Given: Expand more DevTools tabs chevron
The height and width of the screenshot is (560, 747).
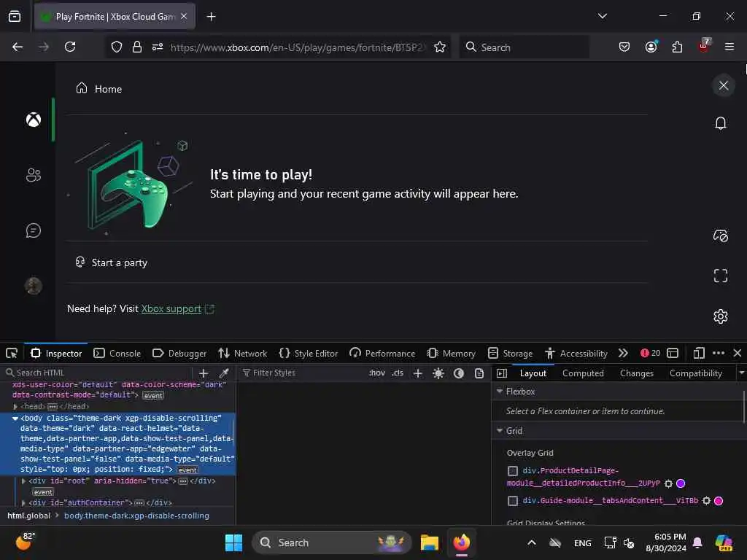Looking at the screenshot, I should (623, 354).
